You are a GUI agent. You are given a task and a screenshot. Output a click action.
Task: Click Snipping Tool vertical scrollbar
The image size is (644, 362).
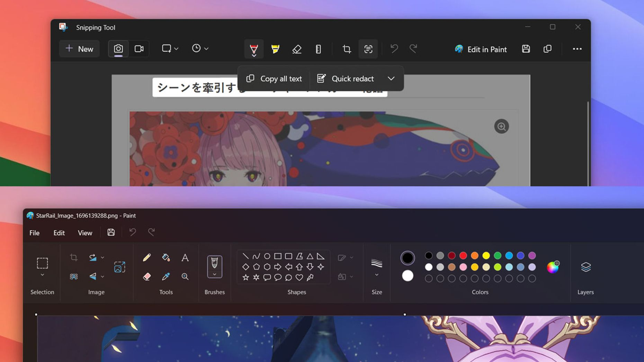coord(588,144)
